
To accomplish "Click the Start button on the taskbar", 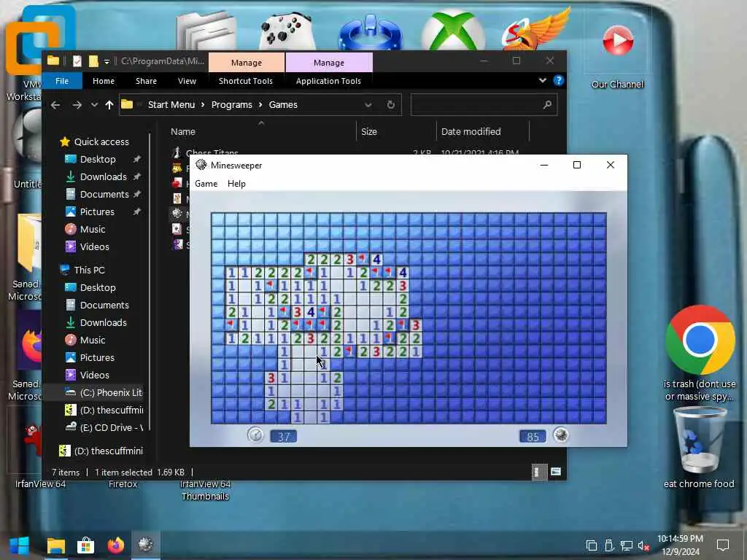I will (19, 545).
